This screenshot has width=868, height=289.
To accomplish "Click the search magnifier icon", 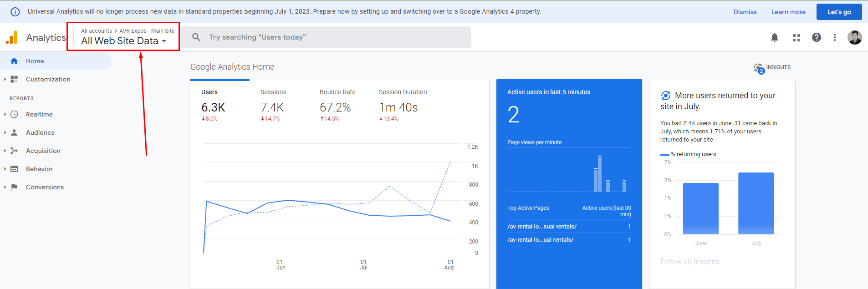I will click(196, 37).
